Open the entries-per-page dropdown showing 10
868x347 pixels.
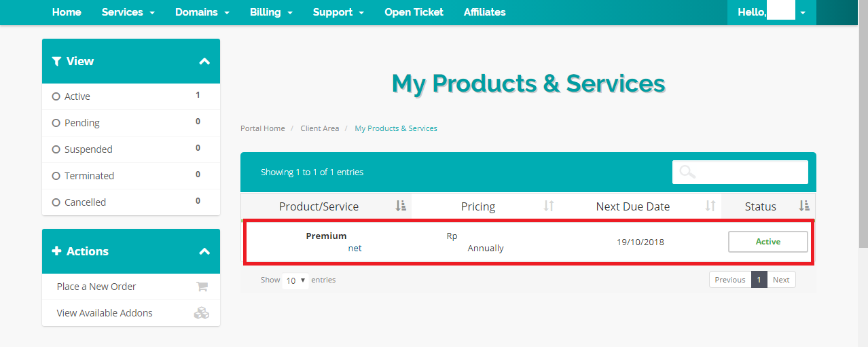coord(295,280)
